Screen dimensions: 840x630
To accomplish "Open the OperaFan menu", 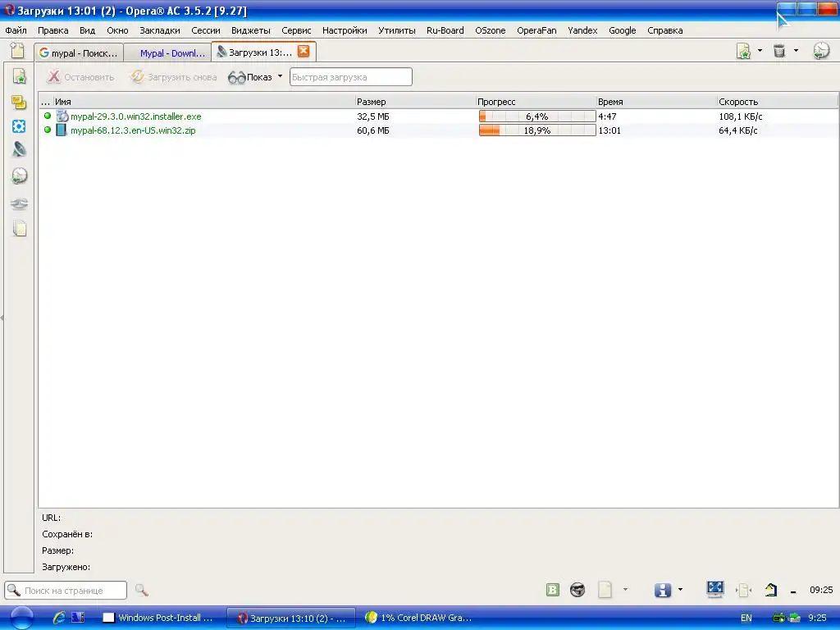I will pos(536,30).
